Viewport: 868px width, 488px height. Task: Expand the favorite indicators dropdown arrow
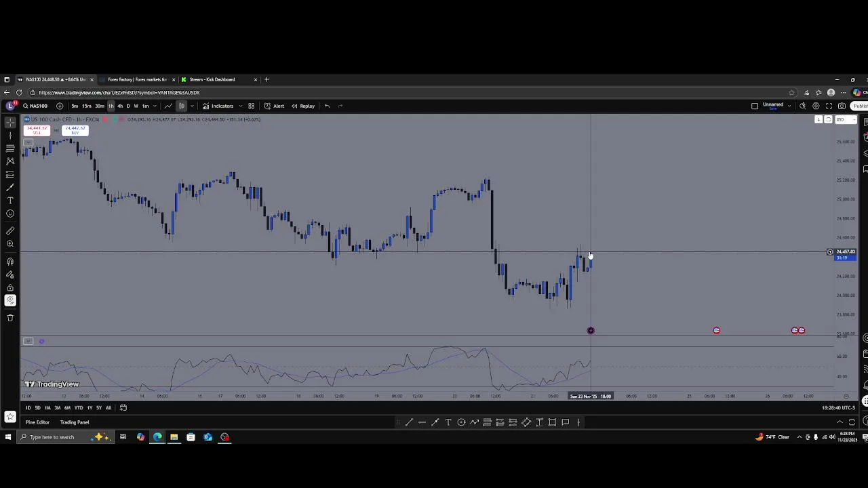[240, 106]
